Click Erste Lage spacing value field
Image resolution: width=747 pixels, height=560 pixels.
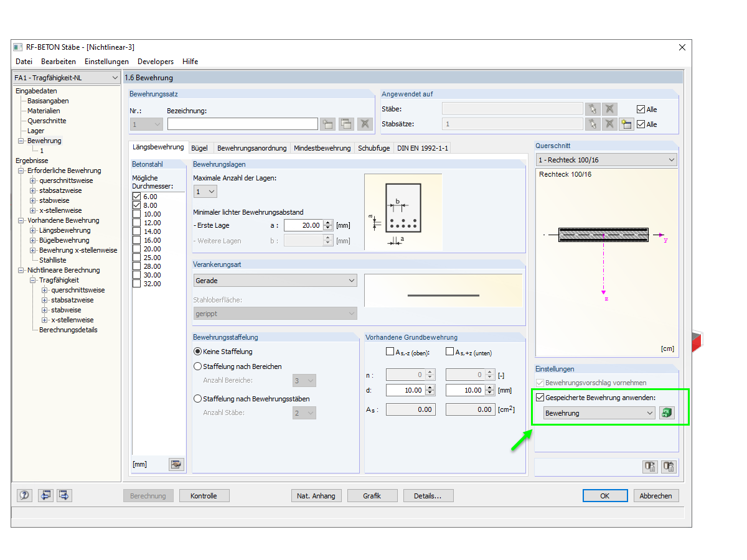(x=303, y=225)
